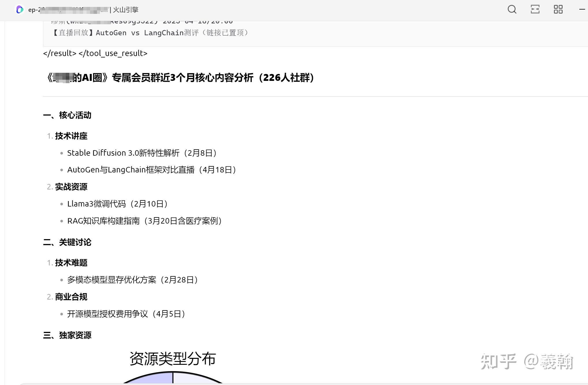Click the 三、独家资源 heading
Viewport: 588px width, 385px height.
(68, 335)
